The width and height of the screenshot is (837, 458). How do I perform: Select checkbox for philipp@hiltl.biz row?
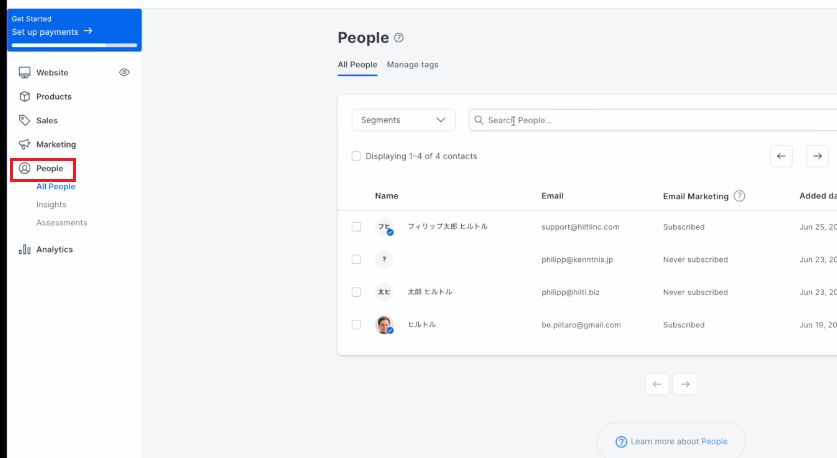(x=356, y=292)
